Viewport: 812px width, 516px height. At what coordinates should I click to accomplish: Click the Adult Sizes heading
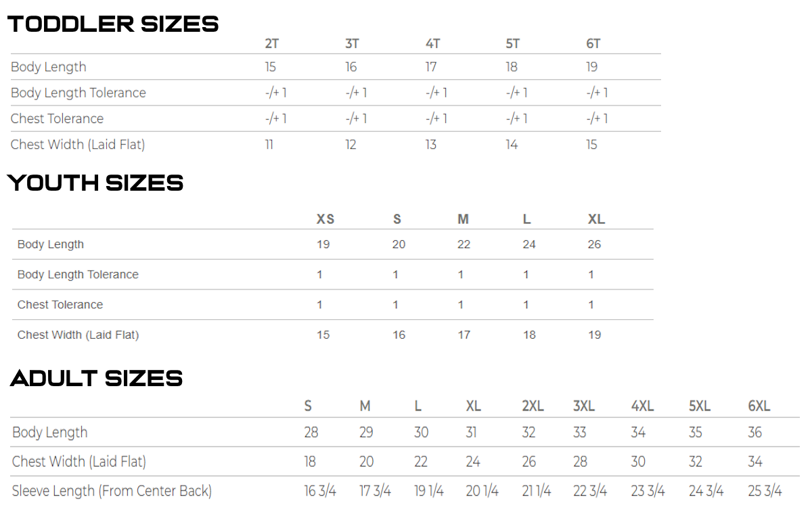pos(96,378)
